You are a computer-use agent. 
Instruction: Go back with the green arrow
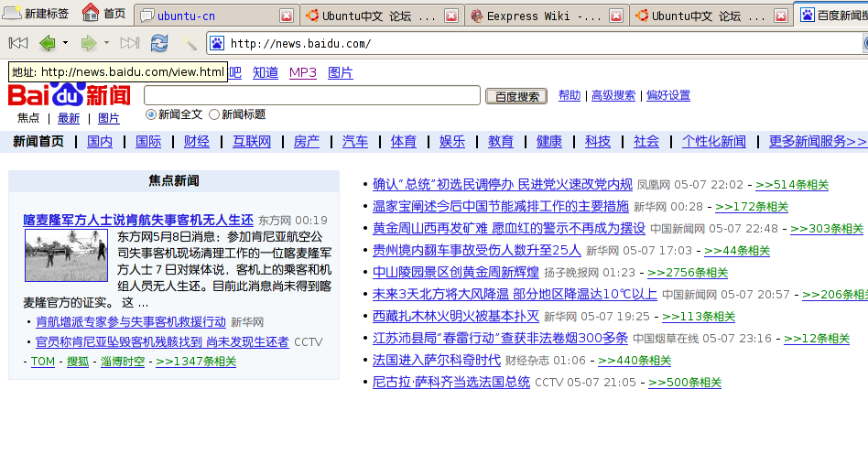click(48, 43)
